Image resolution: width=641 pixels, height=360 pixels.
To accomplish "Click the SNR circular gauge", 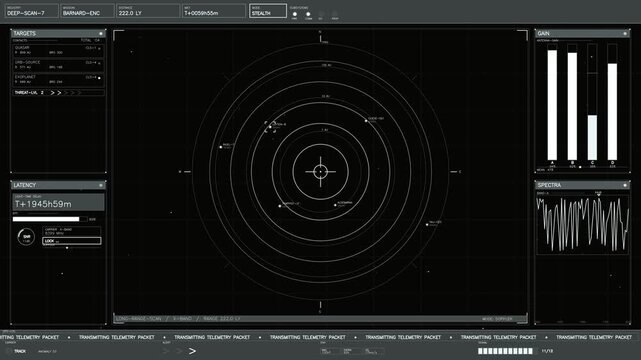I will [x=26, y=237].
